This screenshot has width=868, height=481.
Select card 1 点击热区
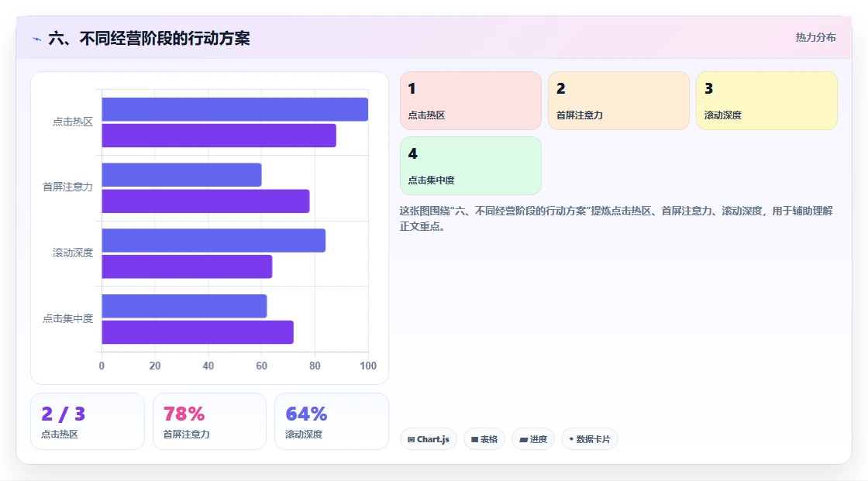pyautogui.click(x=470, y=101)
